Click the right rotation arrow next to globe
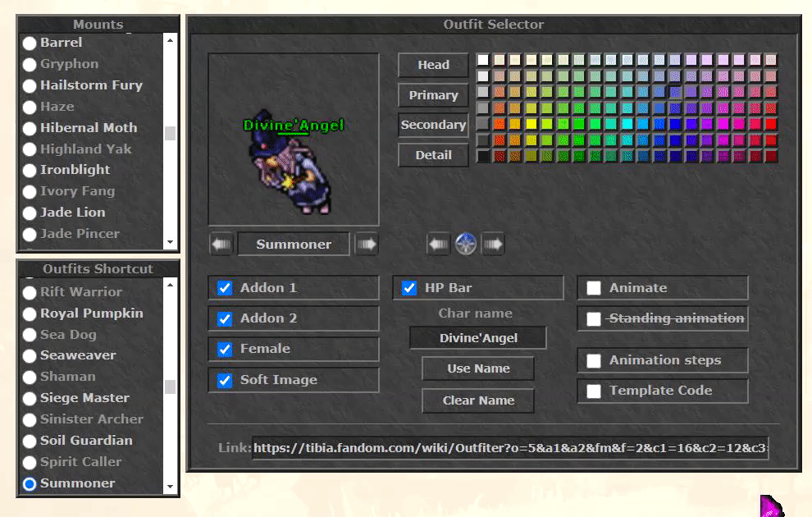The height and width of the screenshot is (517, 812). (x=492, y=244)
